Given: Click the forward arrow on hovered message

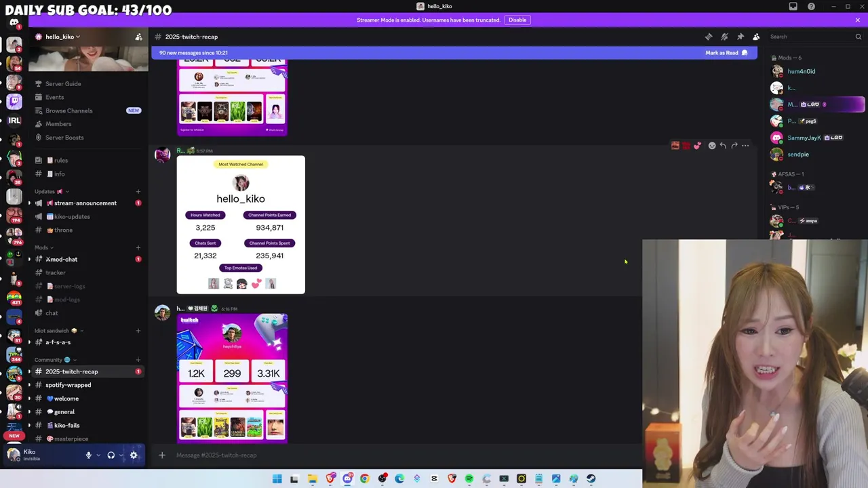Looking at the screenshot, I should click(x=734, y=146).
